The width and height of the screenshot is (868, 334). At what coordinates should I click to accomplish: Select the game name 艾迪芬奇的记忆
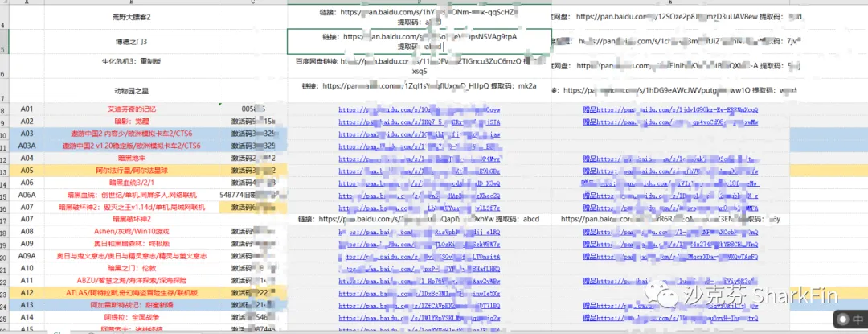tap(132, 109)
